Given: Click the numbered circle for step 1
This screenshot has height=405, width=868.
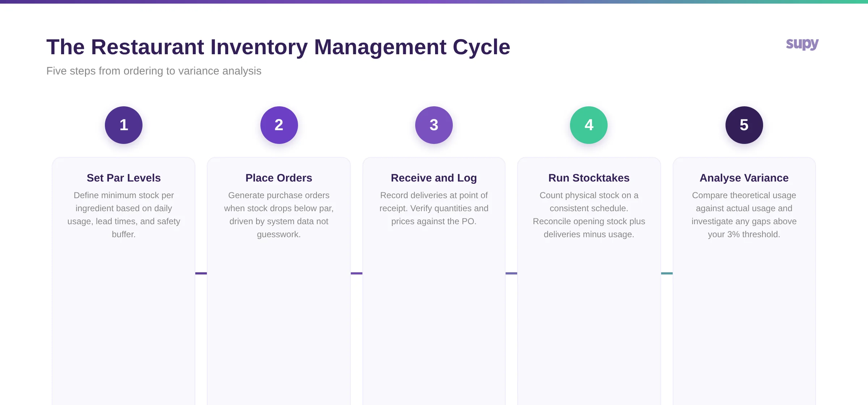Looking at the screenshot, I should (x=123, y=125).
